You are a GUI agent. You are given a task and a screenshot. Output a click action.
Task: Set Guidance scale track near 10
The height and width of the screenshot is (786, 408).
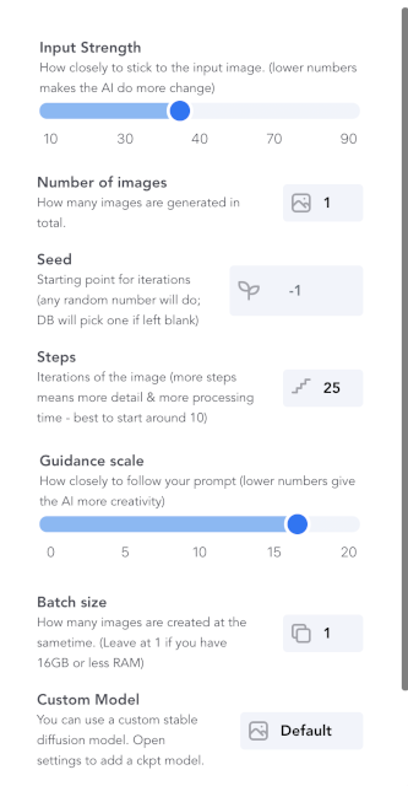pos(199,524)
